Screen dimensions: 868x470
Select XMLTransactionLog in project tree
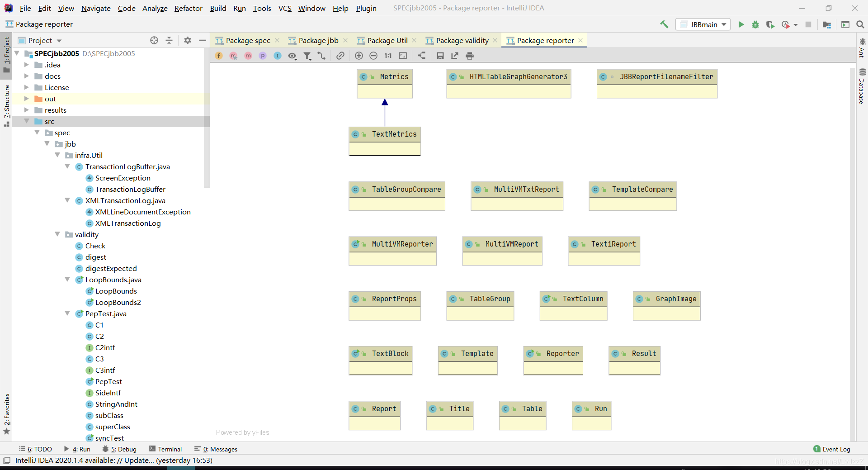pos(128,223)
